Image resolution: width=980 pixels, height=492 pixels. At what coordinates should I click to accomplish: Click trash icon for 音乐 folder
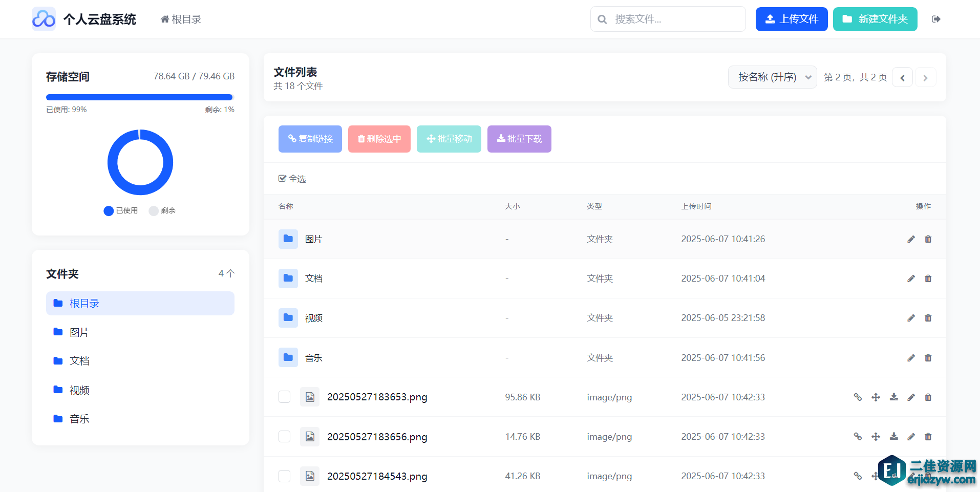coord(928,358)
